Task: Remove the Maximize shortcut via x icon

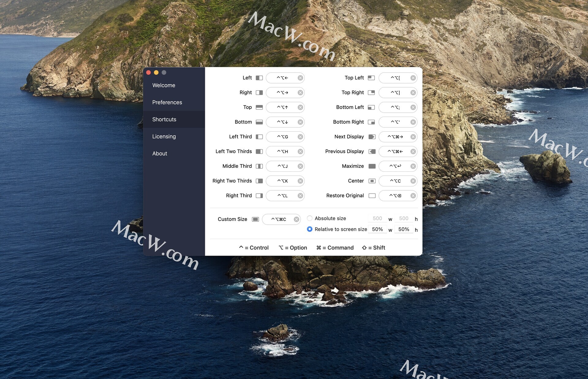Action: click(x=413, y=166)
